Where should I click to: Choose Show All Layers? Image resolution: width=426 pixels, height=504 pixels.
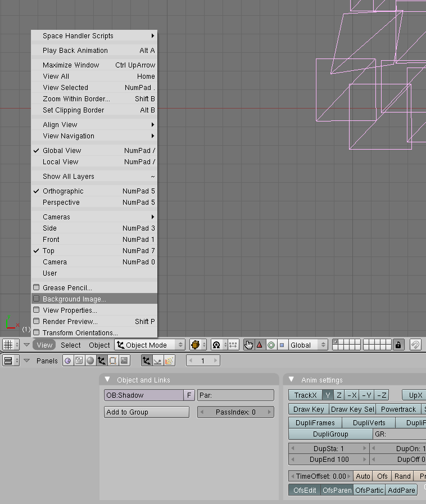coord(94,176)
